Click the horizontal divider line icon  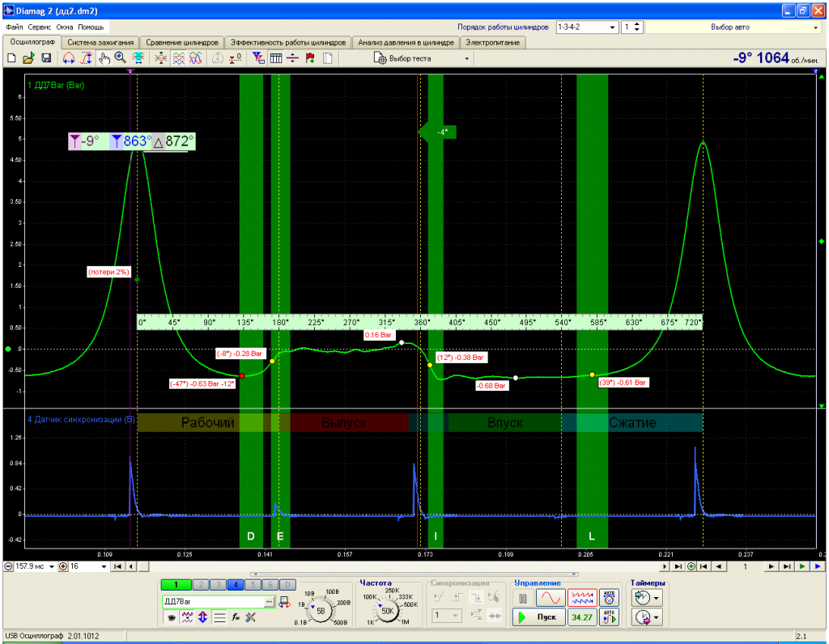(292, 58)
